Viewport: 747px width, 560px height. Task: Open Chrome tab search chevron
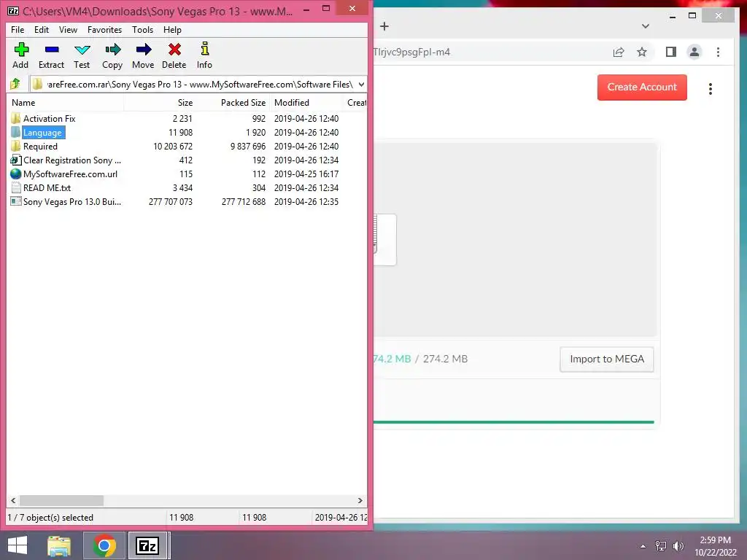point(645,26)
